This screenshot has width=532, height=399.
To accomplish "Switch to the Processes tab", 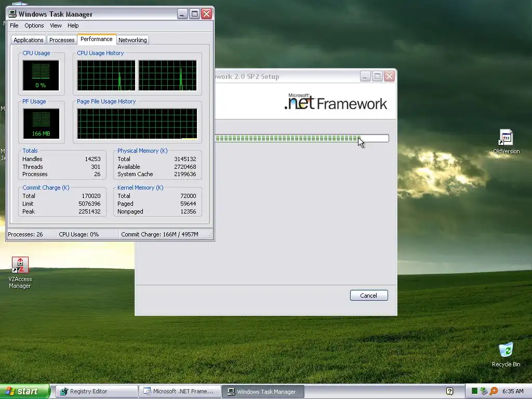I will [x=62, y=40].
